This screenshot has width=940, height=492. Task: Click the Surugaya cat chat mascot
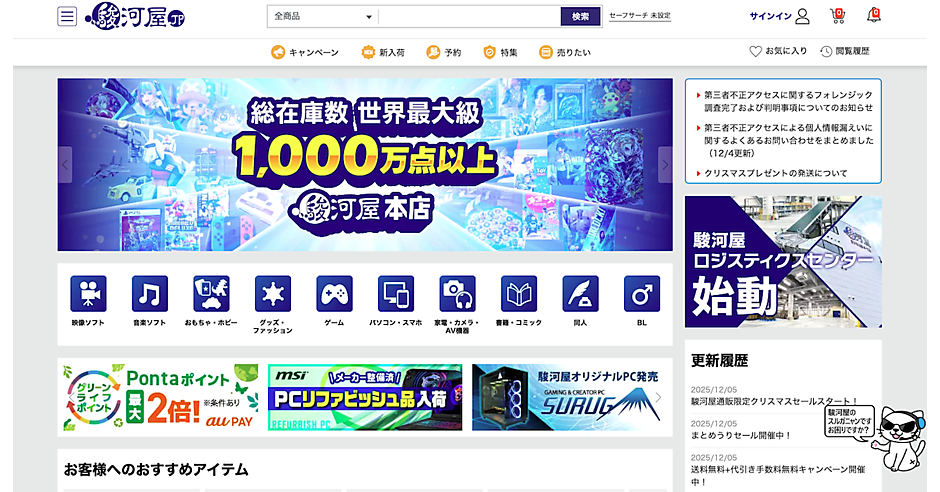897,439
